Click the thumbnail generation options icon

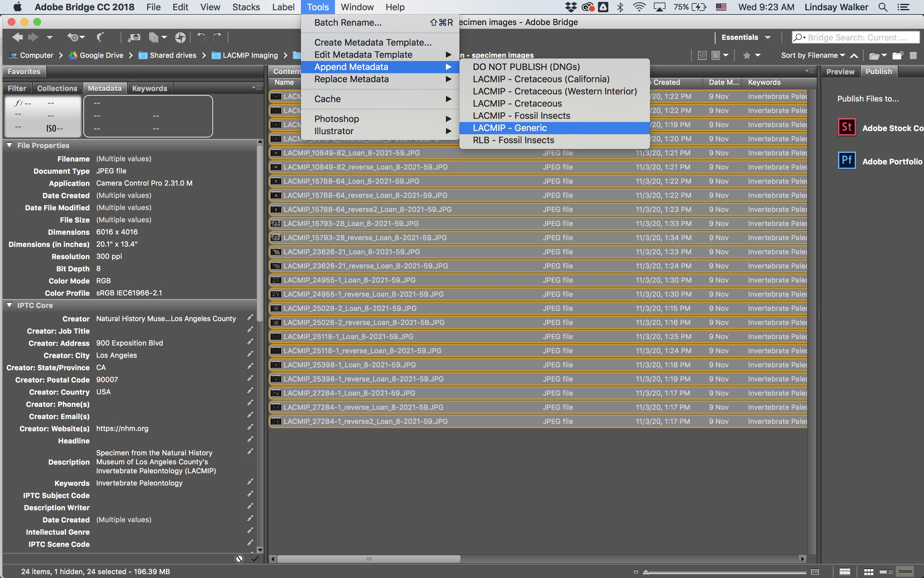pyautogui.click(x=716, y=56)
